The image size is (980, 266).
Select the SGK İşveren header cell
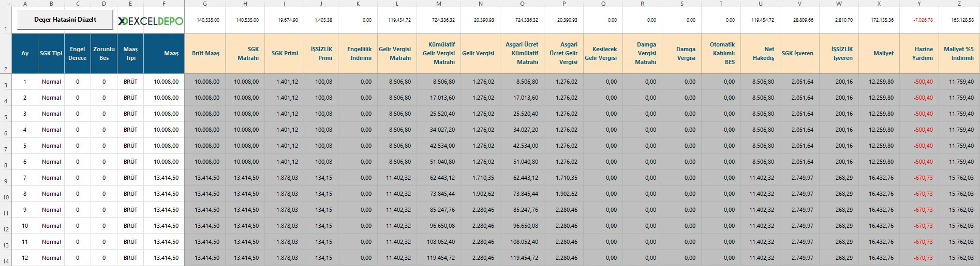(x=800, y=53)
